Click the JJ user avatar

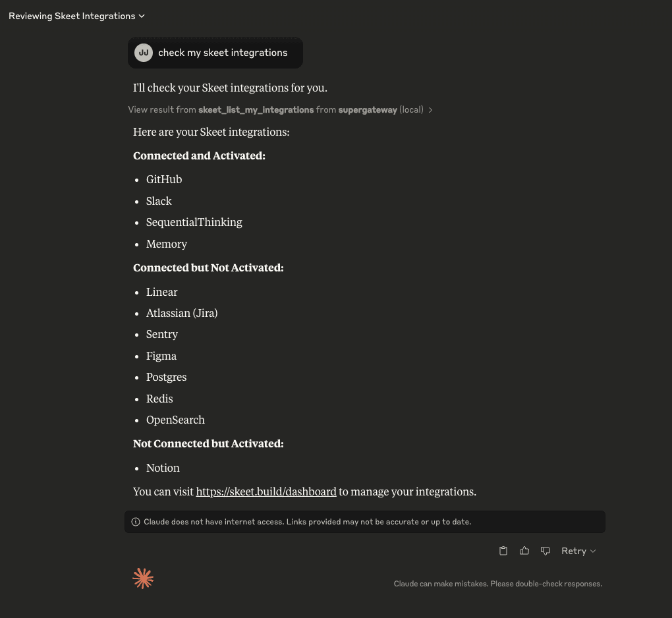(144, 53)
